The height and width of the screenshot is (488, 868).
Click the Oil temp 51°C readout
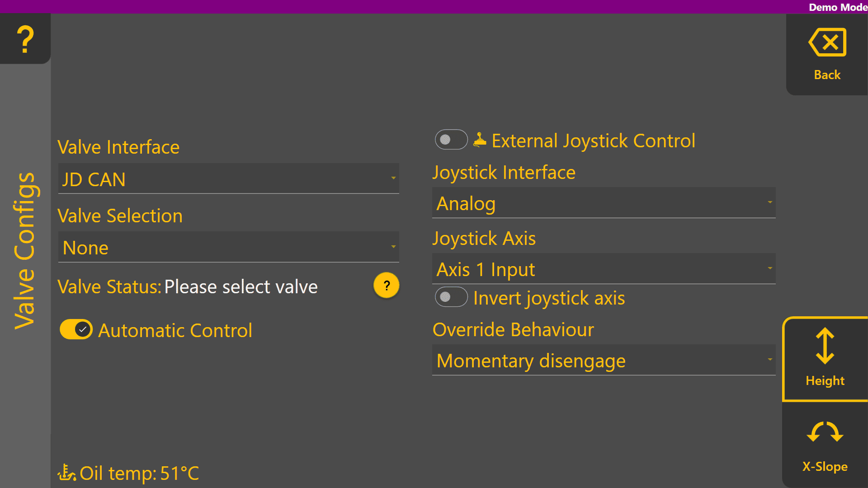(139, 473)
